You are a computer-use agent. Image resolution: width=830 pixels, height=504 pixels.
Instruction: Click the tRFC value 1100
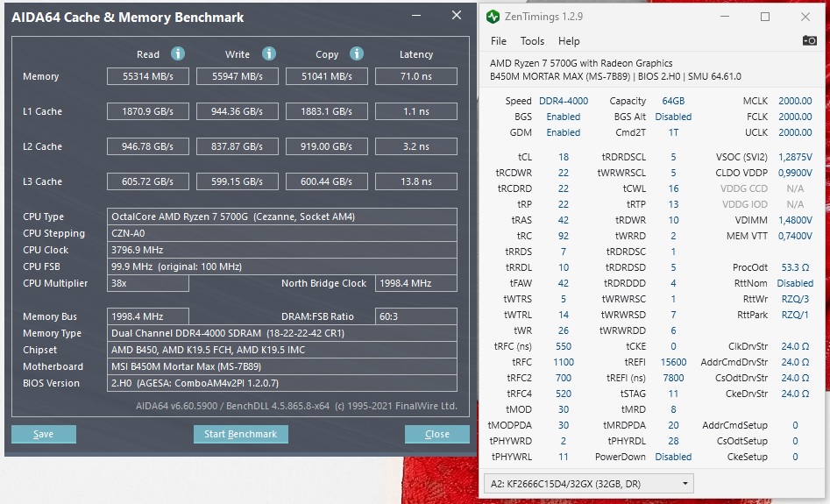564,362
